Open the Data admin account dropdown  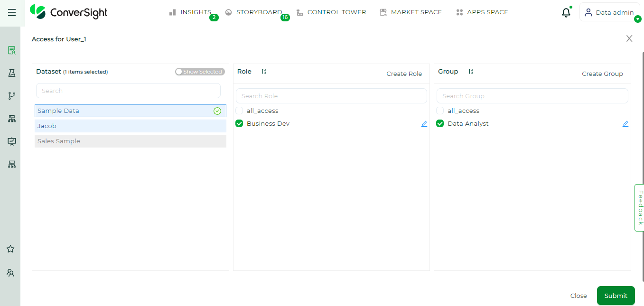point(609,12)
